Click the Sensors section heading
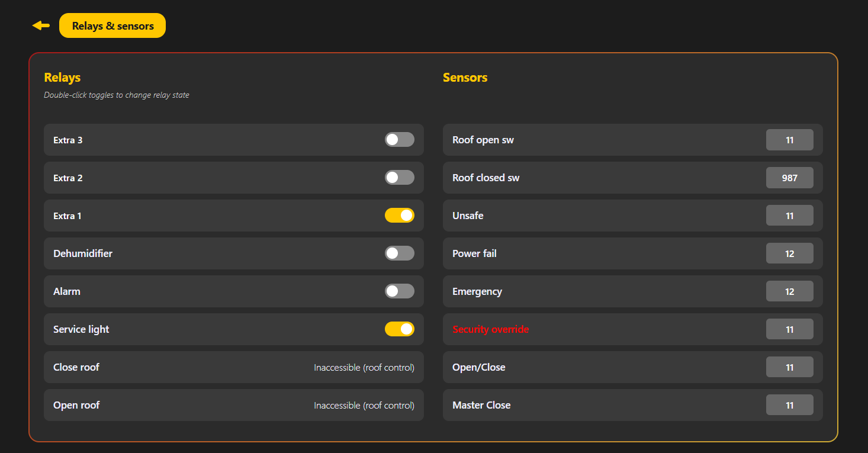868x453 pixels. [465, 78]
